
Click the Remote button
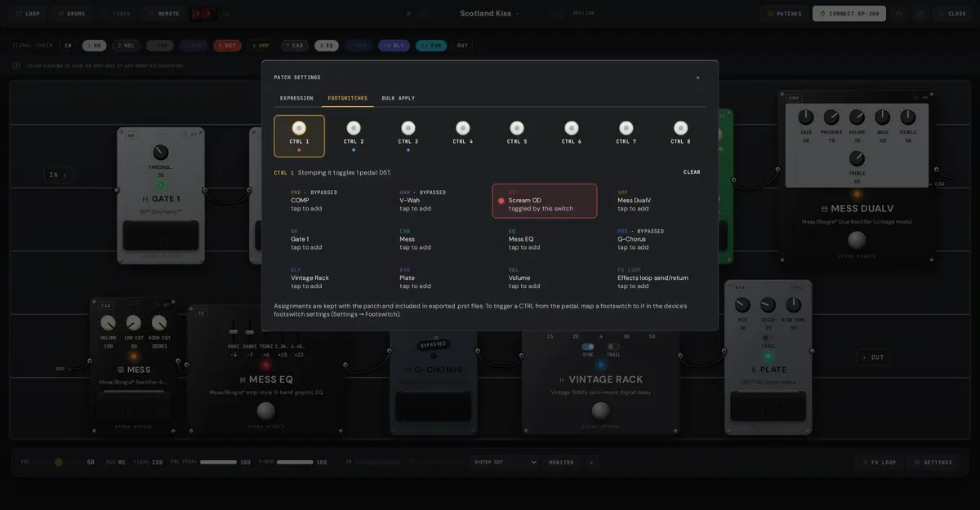(x=163, y=14)
